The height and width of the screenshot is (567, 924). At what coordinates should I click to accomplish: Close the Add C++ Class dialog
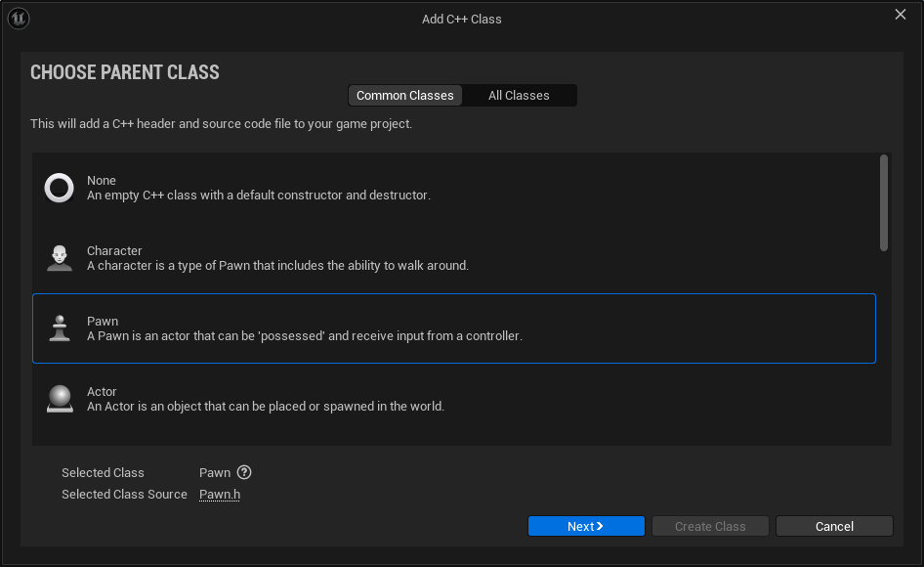(x=901, y=15)
